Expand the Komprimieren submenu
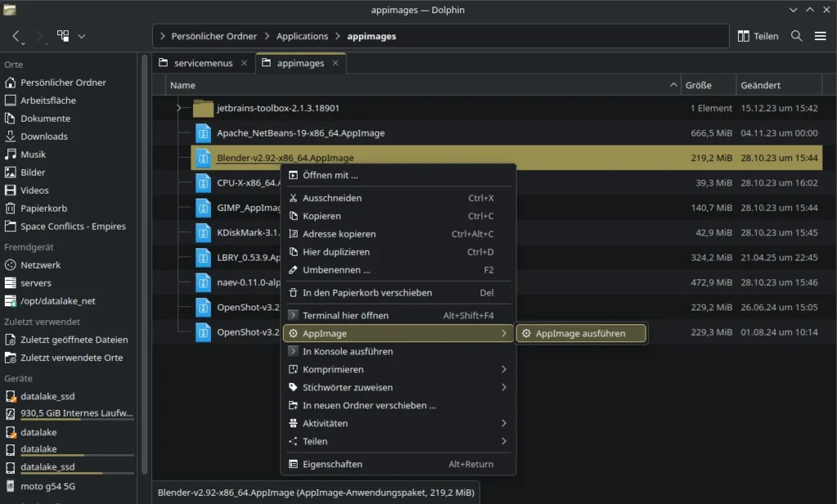This screenshot has height=504, width=837. pyautogui.click(x=398, y=369)
